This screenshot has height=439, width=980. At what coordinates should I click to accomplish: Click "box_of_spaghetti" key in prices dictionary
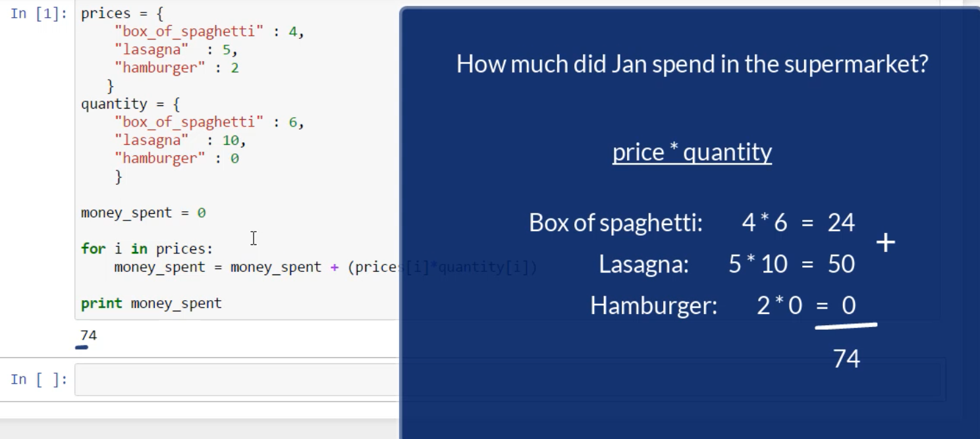click(188, 32)
